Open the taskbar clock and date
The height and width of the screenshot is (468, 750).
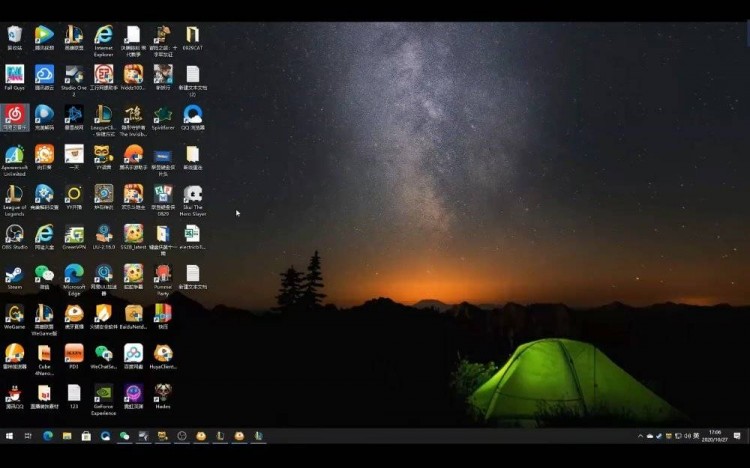tap(714, 436)
